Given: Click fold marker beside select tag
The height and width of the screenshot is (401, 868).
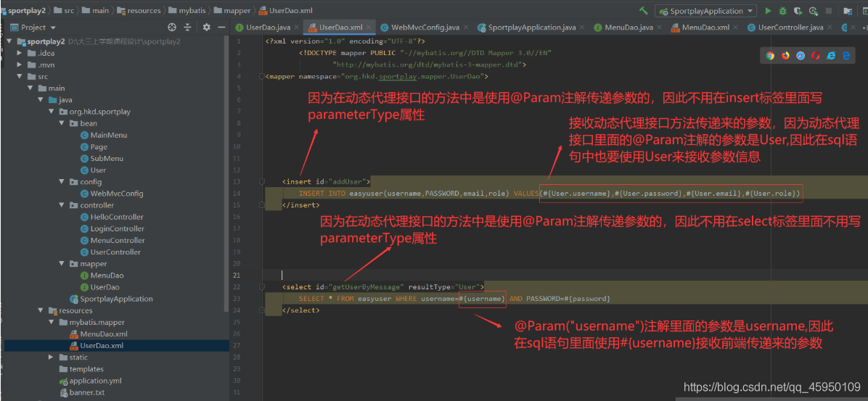Looking at the screenshot, I should pos(262,286).
